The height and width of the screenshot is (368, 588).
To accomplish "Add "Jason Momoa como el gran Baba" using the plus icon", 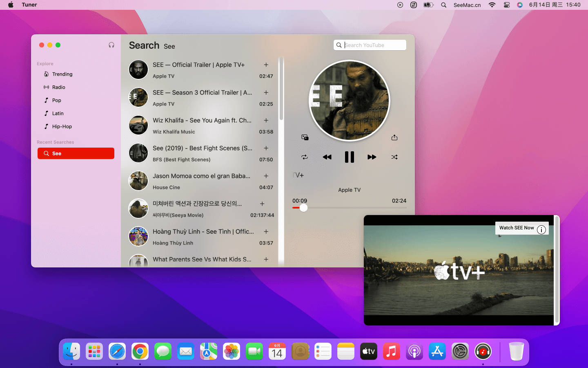I will point(266,176).
